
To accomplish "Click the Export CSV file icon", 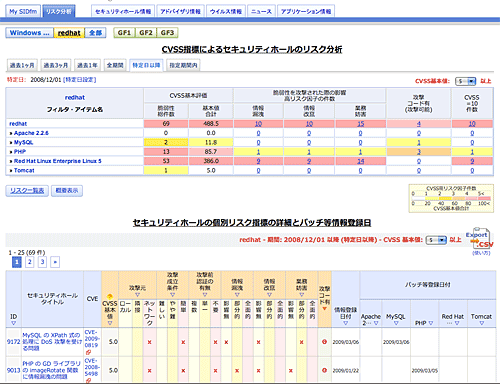I will (480, 239).
